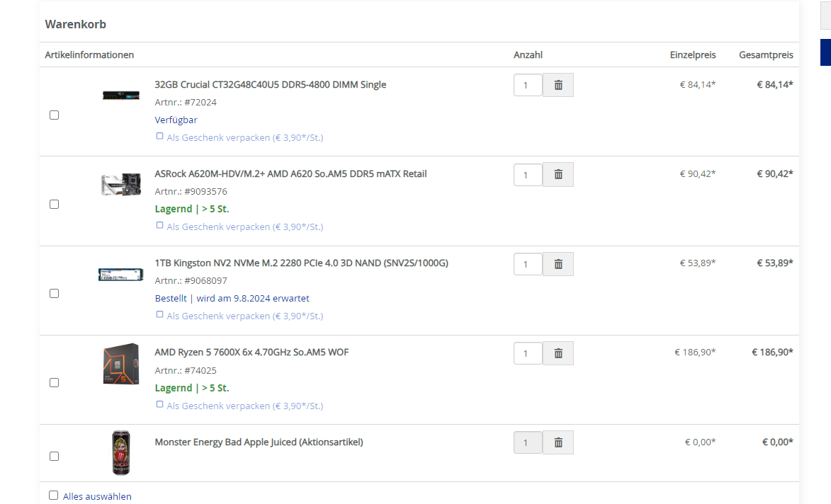This screenshot has width=831, height=504.
Task: Enable the Alles auswählen checkbox
Action: (54, 496)
